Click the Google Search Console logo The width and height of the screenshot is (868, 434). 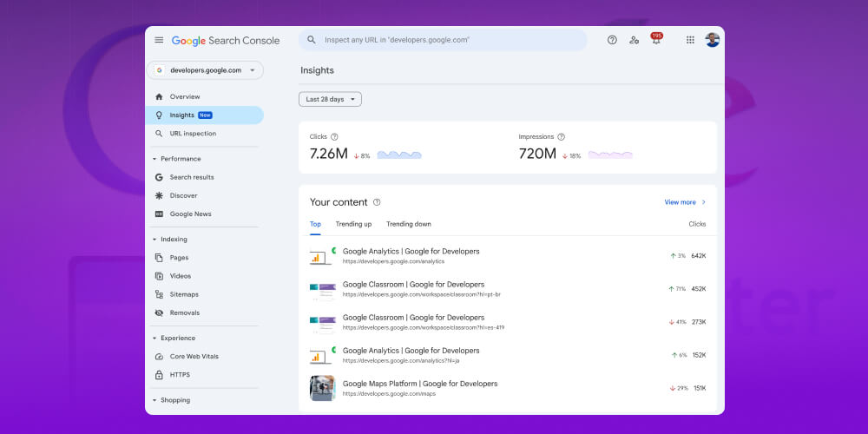(226, 41)
